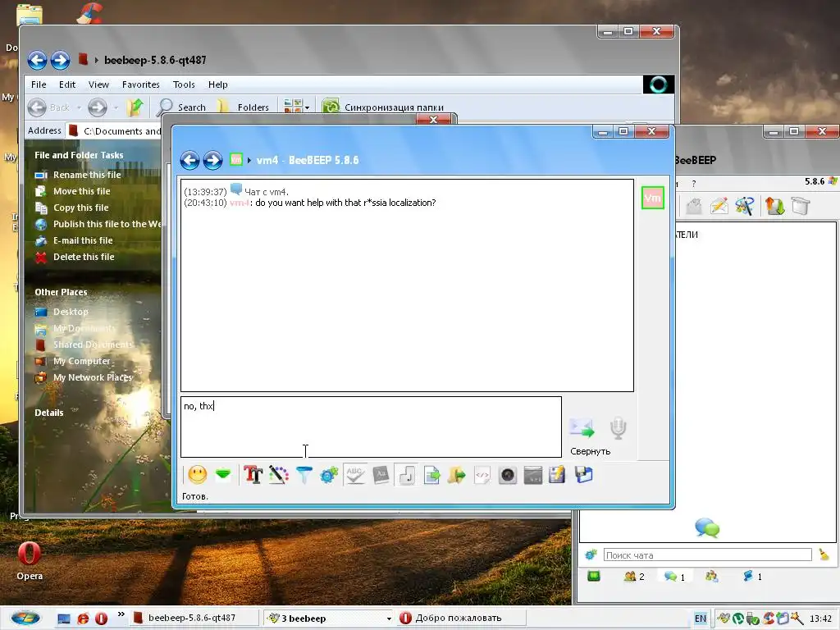840x630 pixels.
Task: Open the '3 beebeep' taskbar group dropdown
Action: [389, 619]
